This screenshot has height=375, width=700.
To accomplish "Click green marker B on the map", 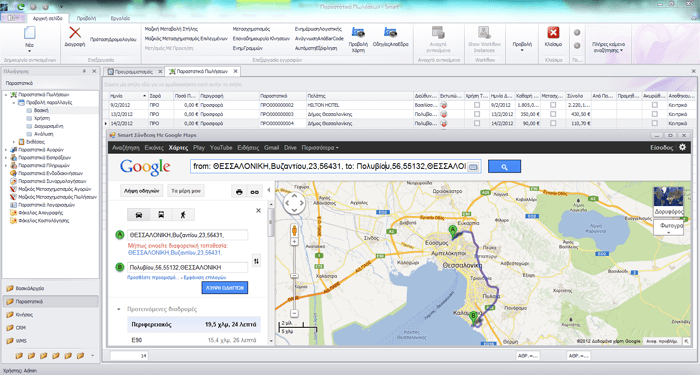I will point(474,317).
